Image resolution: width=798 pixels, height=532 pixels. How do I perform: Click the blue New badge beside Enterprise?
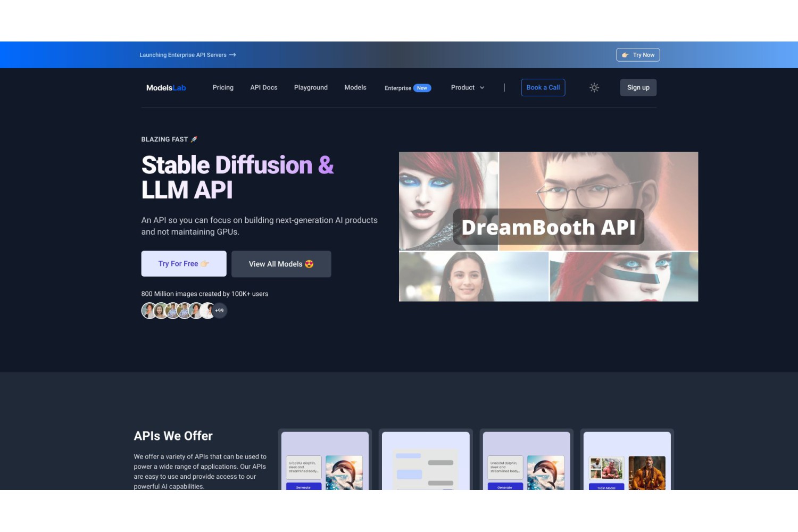[422, 88]
